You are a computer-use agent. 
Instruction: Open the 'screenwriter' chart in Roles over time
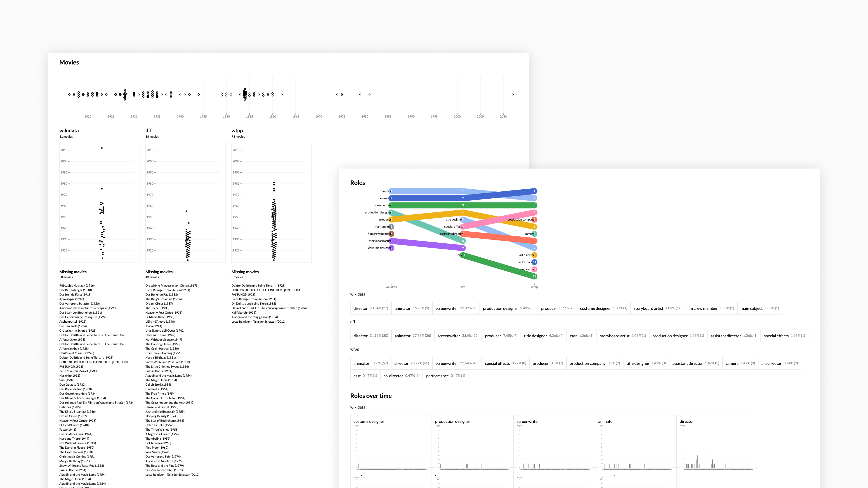(554, 441)
